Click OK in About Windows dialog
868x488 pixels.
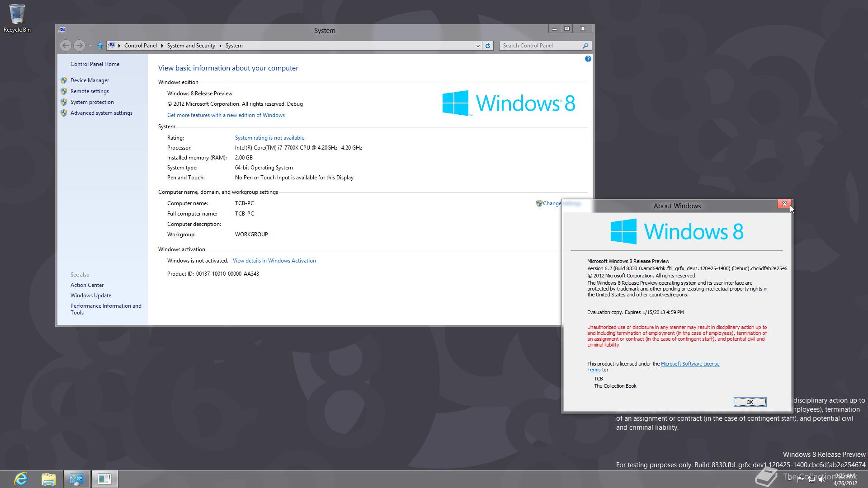750,402
